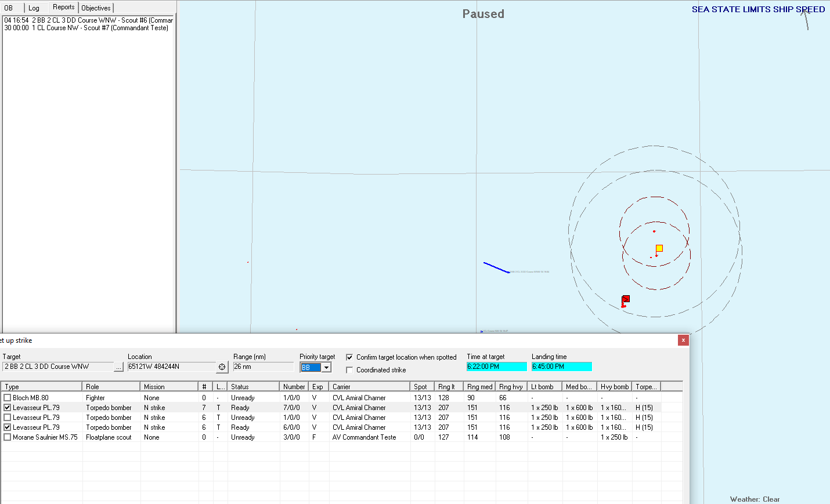The image size is (830, 504).
Task: Click SEA STATE LIMITS SHIP SPEED notice
Action: coord(758,9)
